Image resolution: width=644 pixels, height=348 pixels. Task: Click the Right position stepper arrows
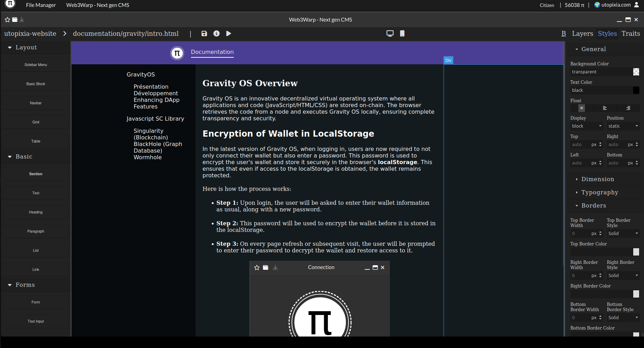[x=637, y=145]
